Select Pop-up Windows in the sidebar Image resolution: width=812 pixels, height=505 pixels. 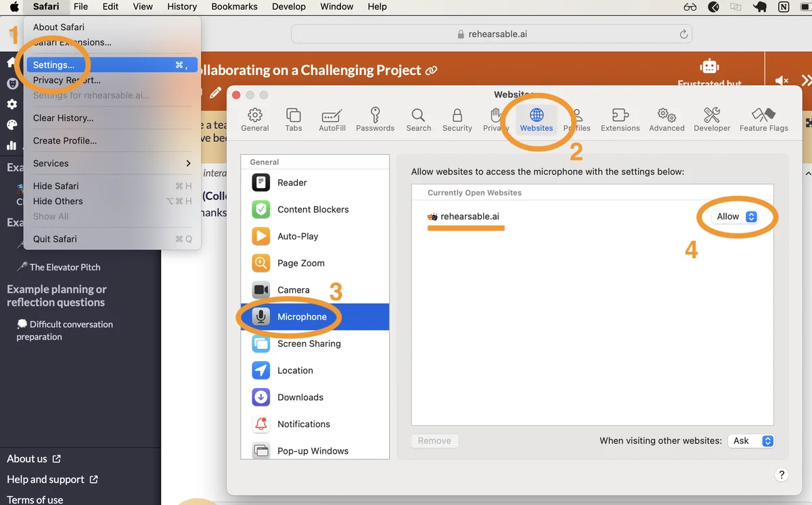315,450
